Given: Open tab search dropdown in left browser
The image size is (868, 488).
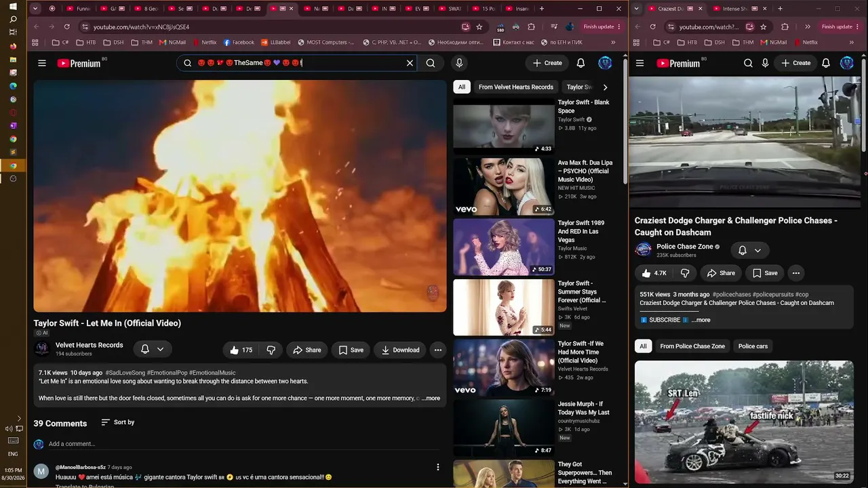Looking at the screenshot, I should (x=35, y=9).
